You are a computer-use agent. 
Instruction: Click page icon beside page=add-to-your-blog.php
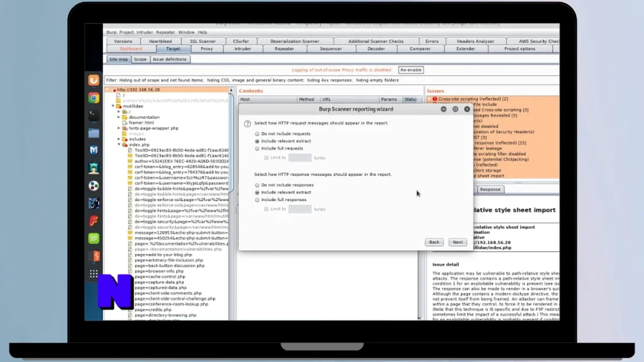pos(130,255)
